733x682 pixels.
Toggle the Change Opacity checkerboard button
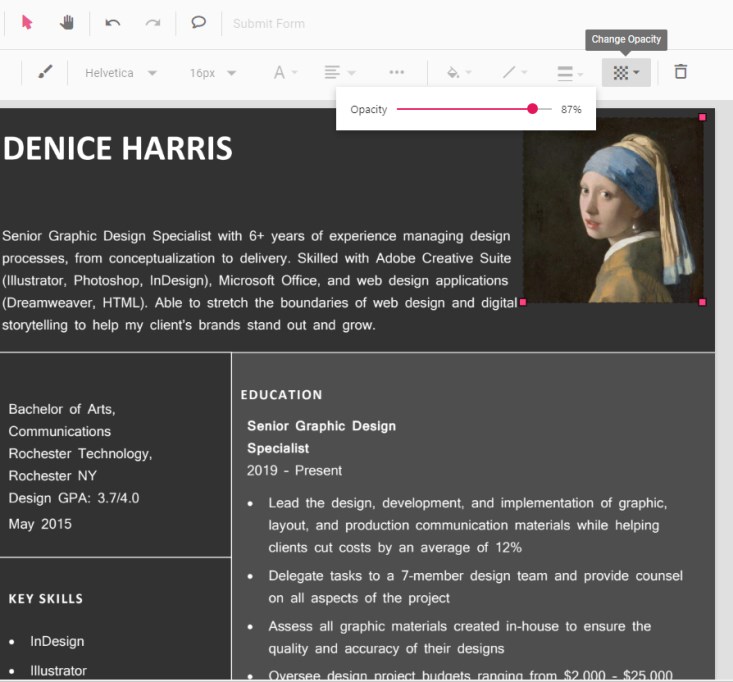pos(626,73)
